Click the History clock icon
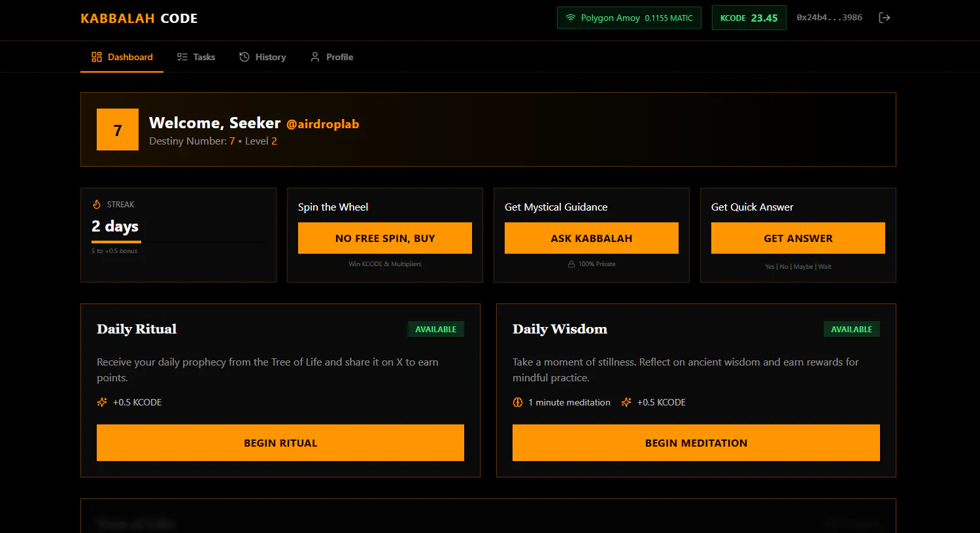The width and height of the screenshot is (980, 533). pyautogui.click(x=245, y=57)
